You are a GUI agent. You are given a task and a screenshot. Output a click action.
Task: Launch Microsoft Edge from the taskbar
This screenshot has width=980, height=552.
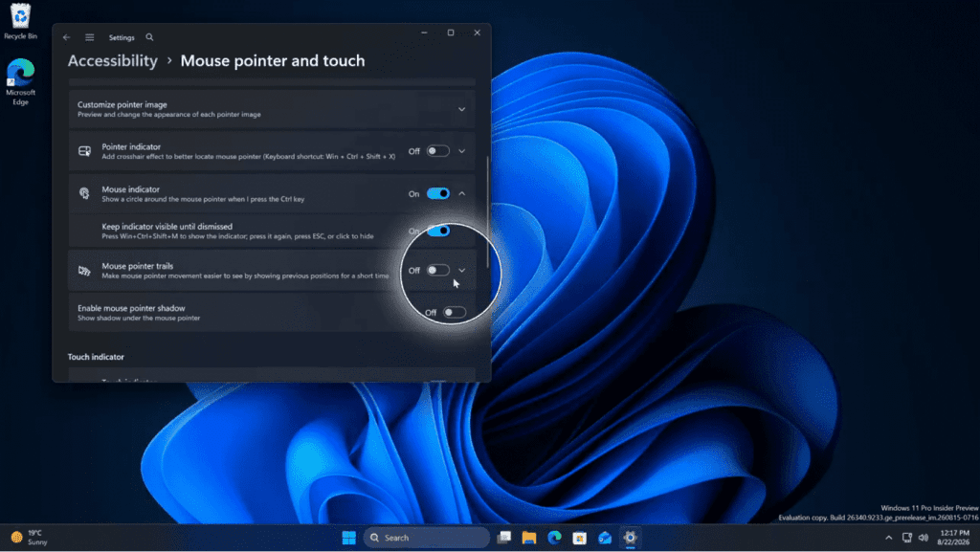click(554, 538)
